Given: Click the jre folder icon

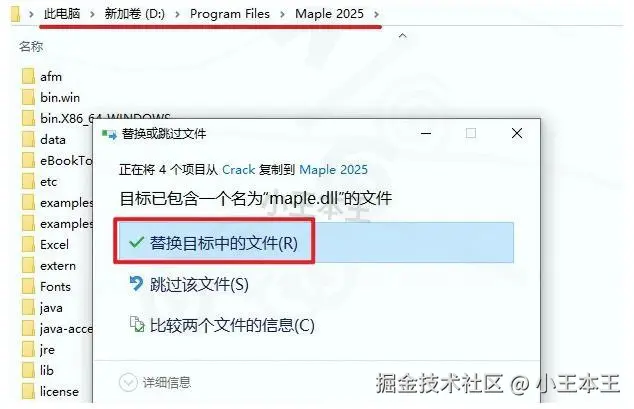Looking at the screenshot, I should point(28,350).
